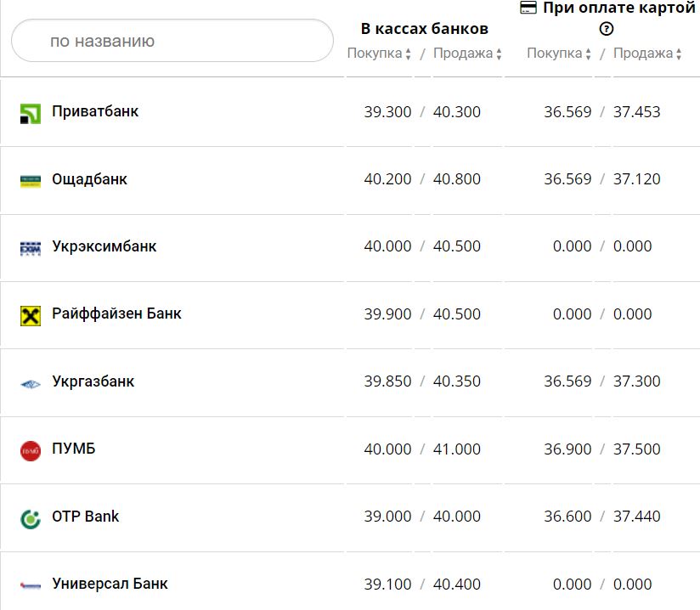Open the Укргазбанк bank link
Image resolution: width=700 pixels, height=610 pixels.
click(x=93, y=381)
